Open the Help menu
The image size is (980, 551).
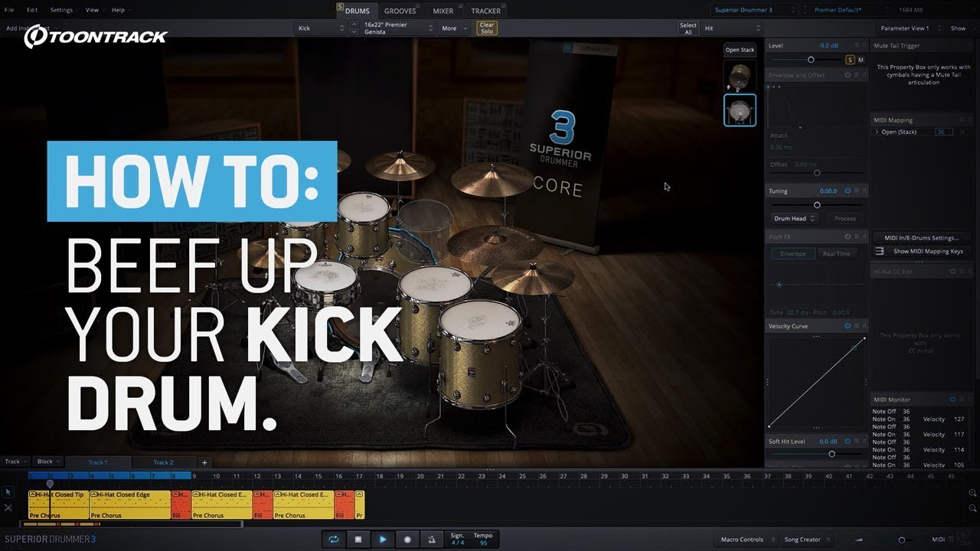pos(118,10)
